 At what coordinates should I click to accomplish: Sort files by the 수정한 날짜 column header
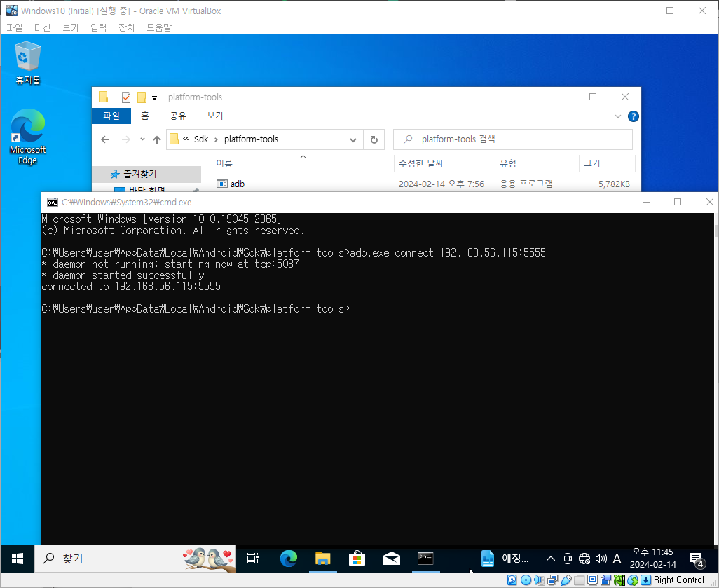click(421, 163)
